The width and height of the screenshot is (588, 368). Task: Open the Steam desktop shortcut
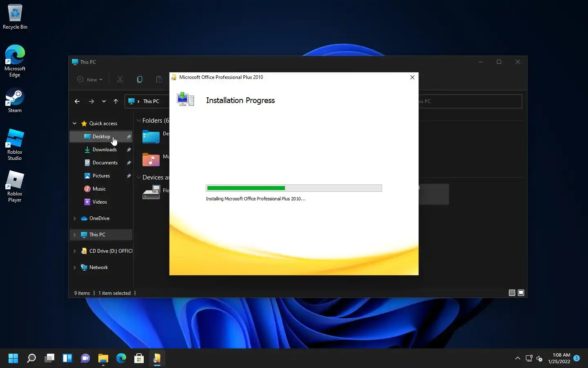(x=15, y=101)
